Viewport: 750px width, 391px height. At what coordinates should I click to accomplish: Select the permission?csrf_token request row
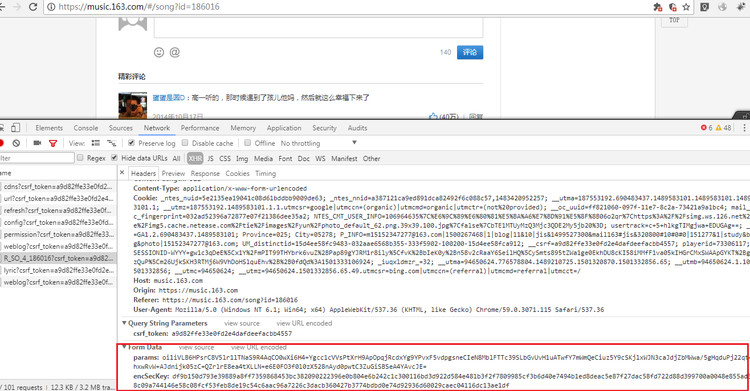(x=57, y=234)
